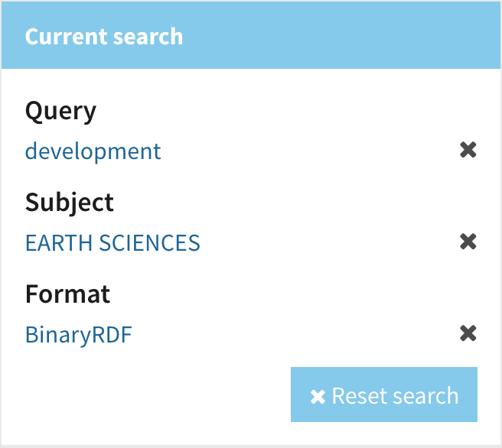The image size is (502, 448).
Task: Click the word 'Reset search' label text
Action: (x=395, y=396)
